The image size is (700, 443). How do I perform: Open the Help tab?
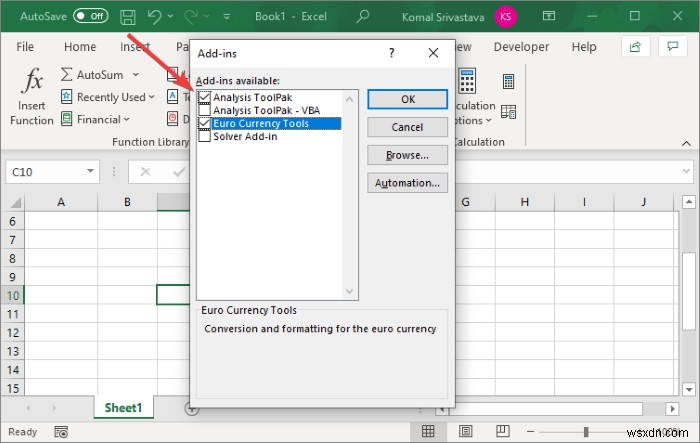(x=584, y=47)
